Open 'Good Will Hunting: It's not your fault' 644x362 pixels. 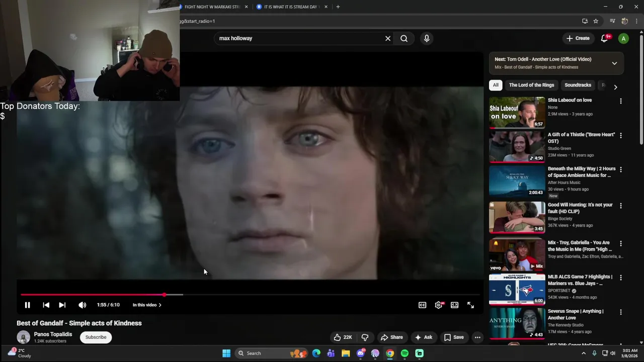pos(580,208)
